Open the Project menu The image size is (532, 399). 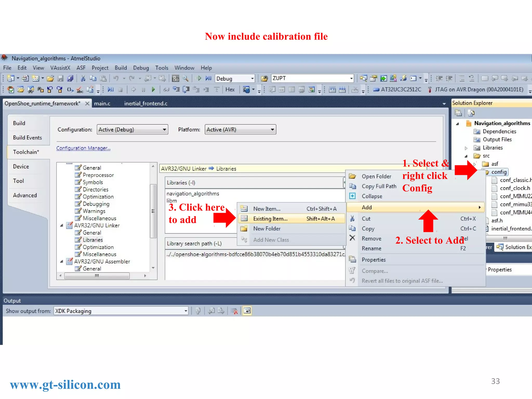(100, 68)
